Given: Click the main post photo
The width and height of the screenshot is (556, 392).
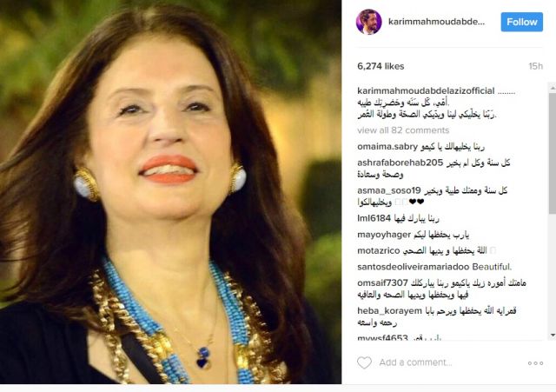Looking at the screenshot, I should coord(170,192).
